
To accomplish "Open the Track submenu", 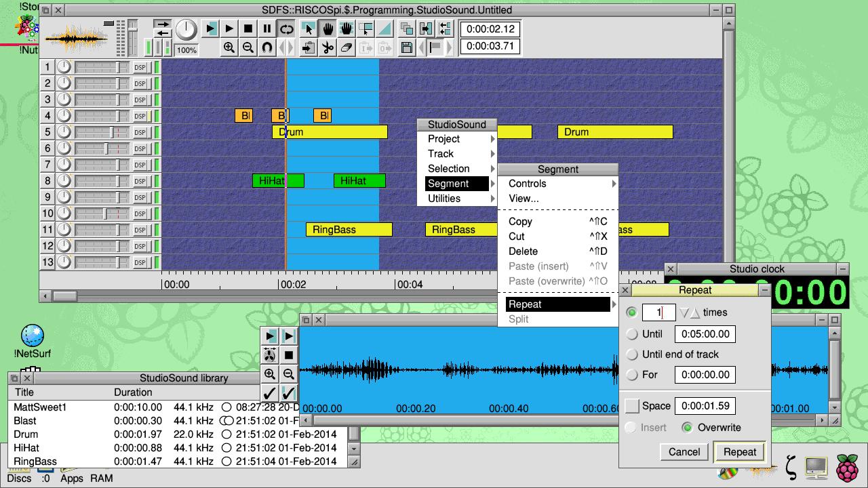I will tap(457, 154).
